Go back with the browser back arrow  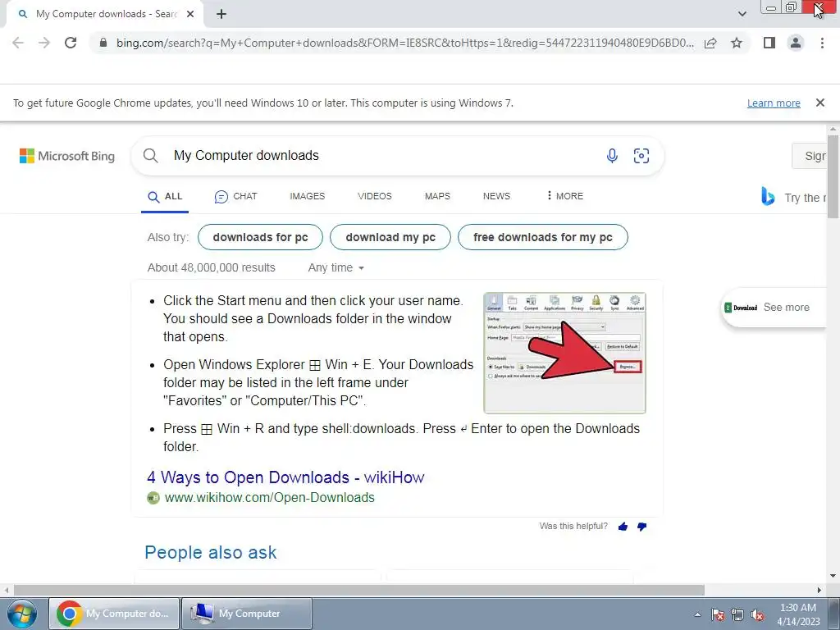coord(18,43)
